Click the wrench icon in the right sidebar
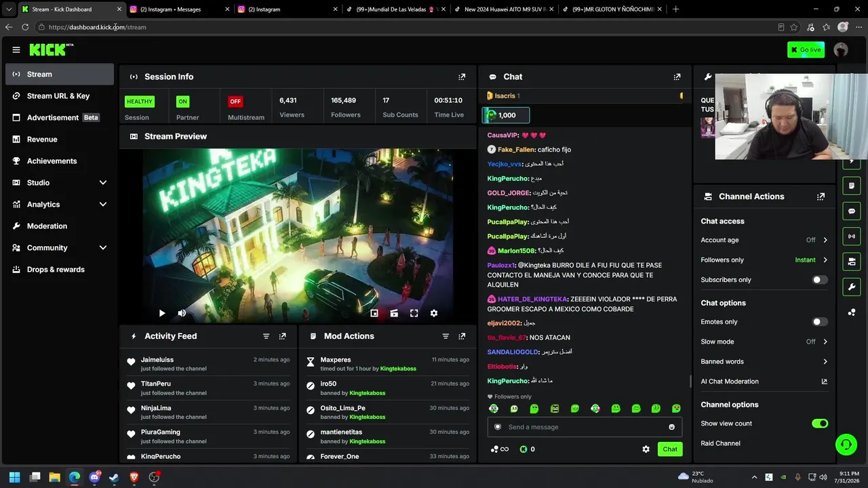 (852, 287)
